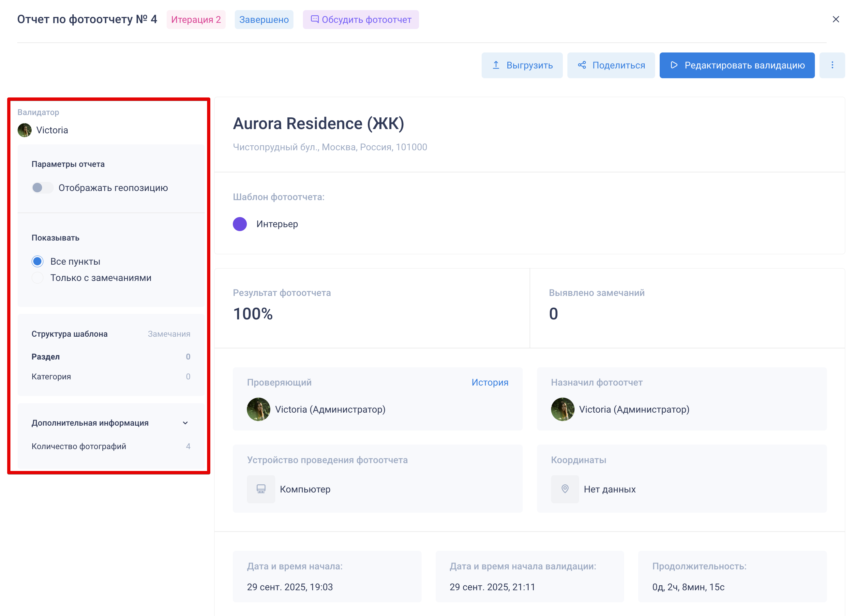
Task: Toggle Отображать геопозицию switch
Action: point(42,188)
